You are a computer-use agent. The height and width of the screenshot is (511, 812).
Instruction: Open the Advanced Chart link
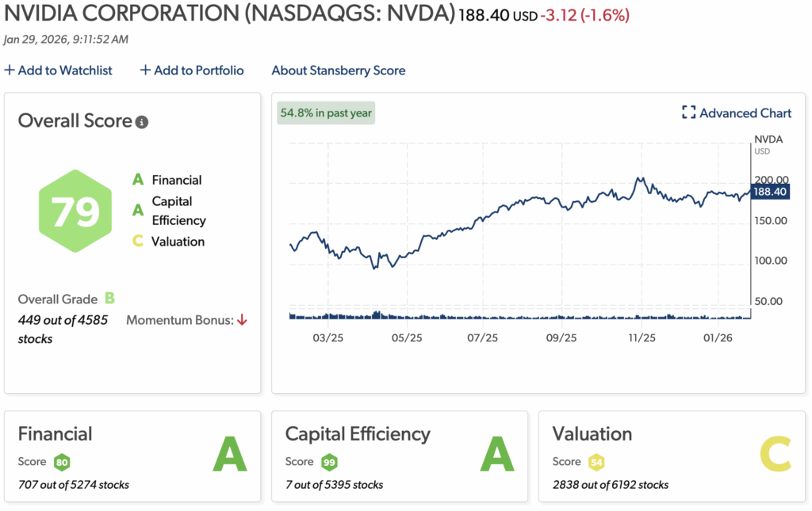coord(745,113)
